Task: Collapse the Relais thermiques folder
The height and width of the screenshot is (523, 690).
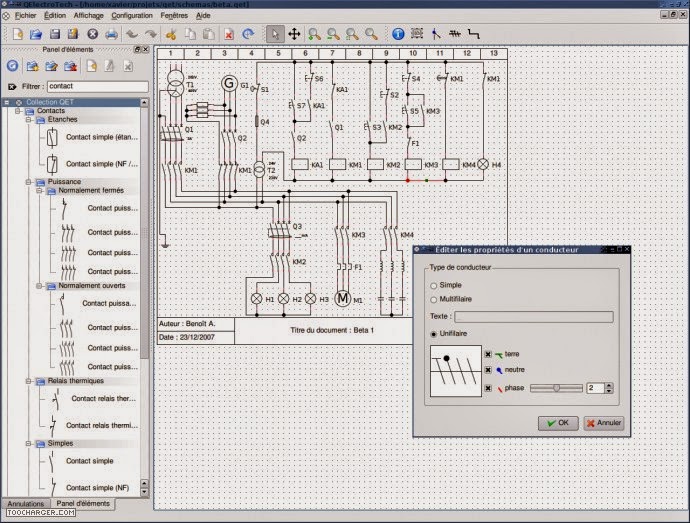Action: pos(29,381)
